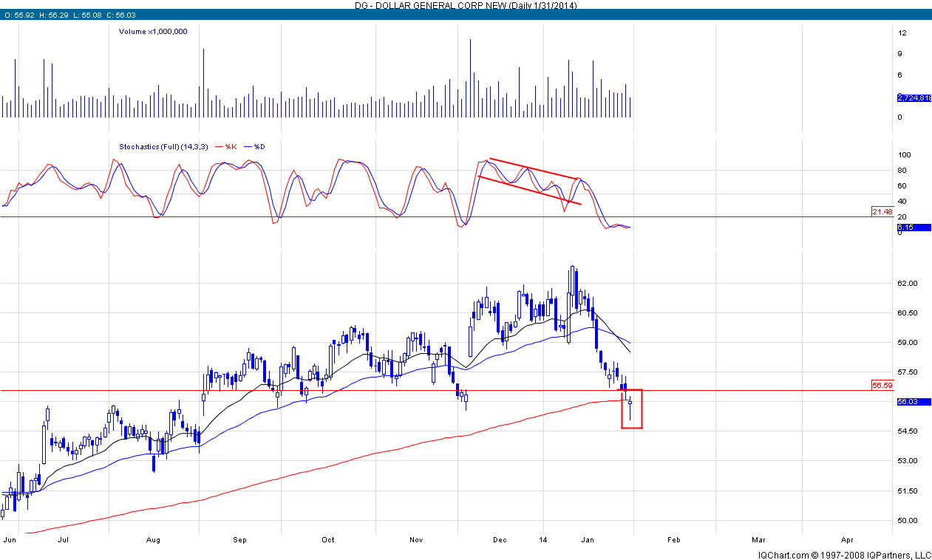Viewport: 932px width, 560px height.
Task: Select the Jun label on time axis
Action: pos(9,540)
